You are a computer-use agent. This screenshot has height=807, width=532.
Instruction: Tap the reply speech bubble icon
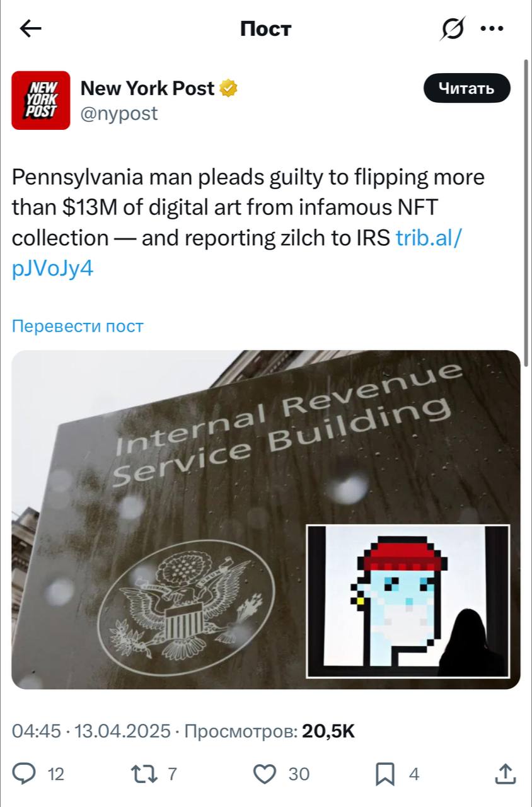coord(24,773)
